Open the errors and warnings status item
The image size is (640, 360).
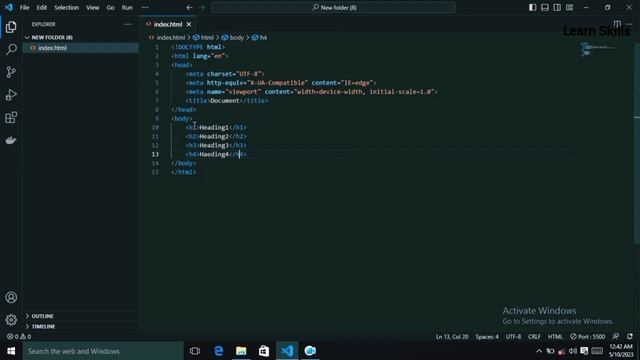pos(19,336)
